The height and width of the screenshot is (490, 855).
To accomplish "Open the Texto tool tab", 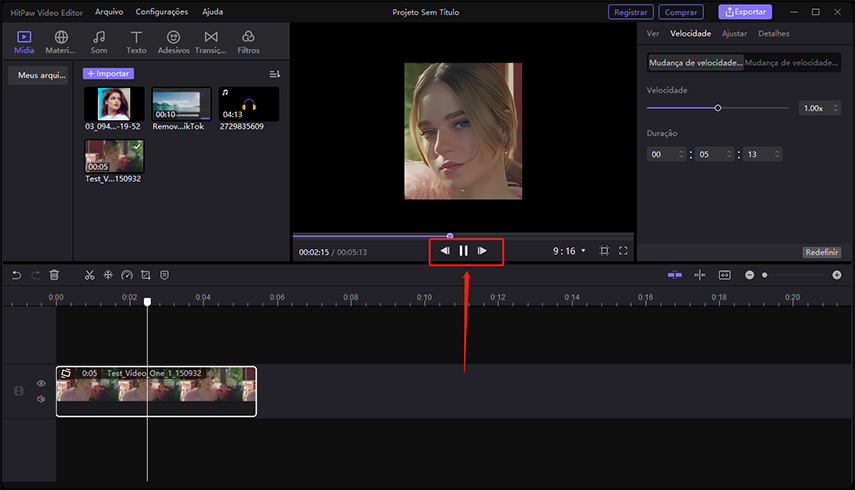I will 136,42.
